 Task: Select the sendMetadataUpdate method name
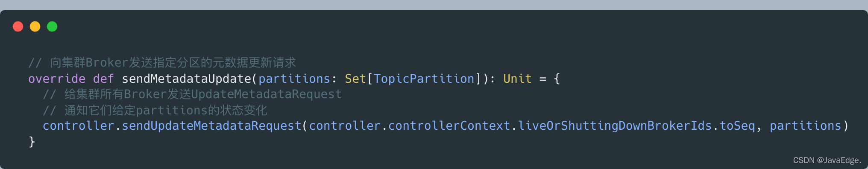(186, 79)
